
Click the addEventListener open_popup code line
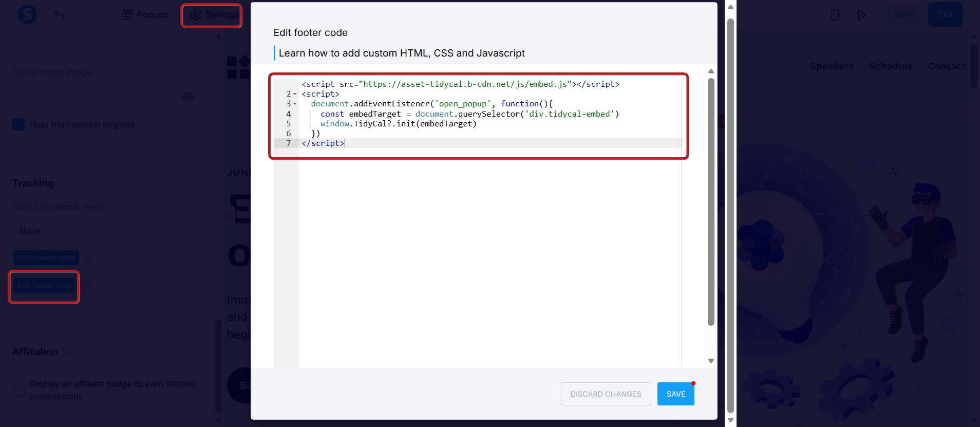[431, 104]
